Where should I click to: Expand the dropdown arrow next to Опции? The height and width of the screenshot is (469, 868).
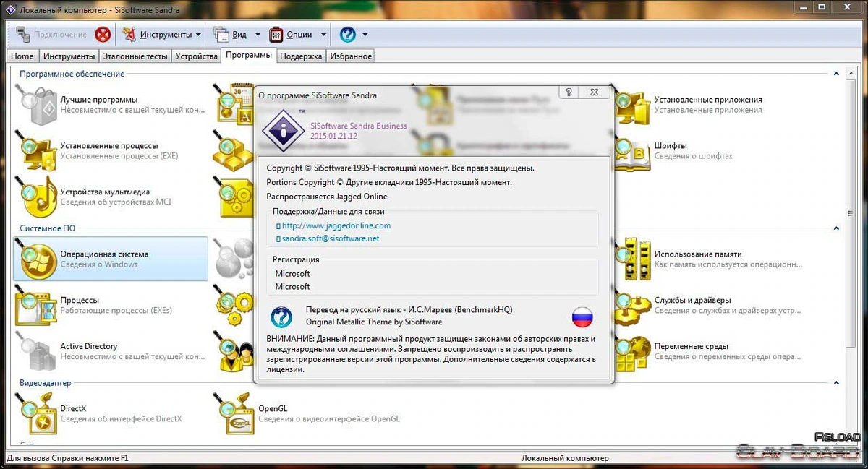pos(323,34)
